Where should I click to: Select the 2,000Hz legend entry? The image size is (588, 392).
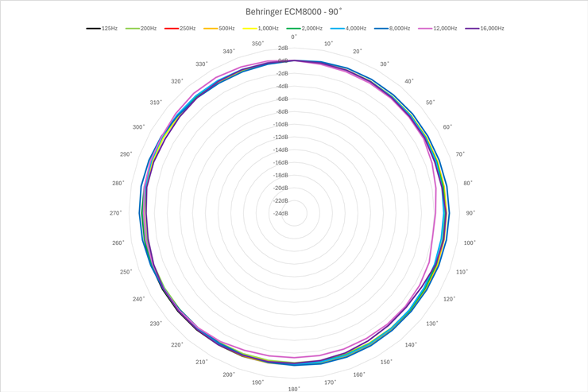click(304, 28)
